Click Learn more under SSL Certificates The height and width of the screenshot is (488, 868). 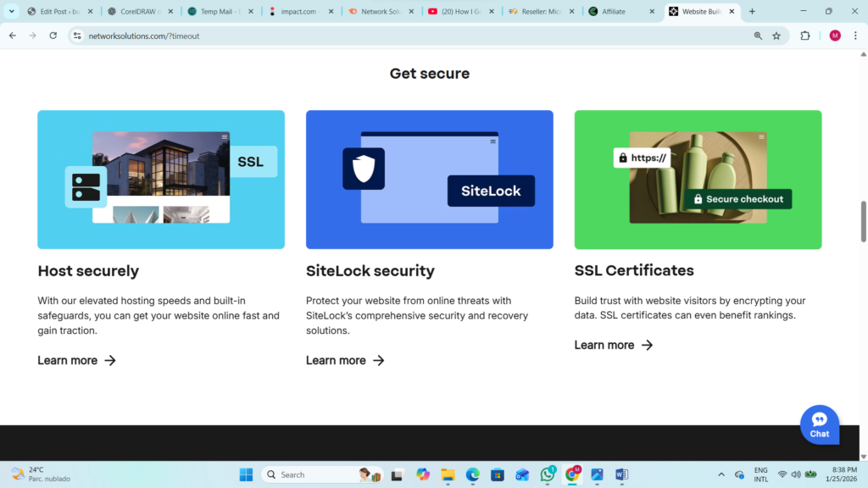click(x=613, y=345)
